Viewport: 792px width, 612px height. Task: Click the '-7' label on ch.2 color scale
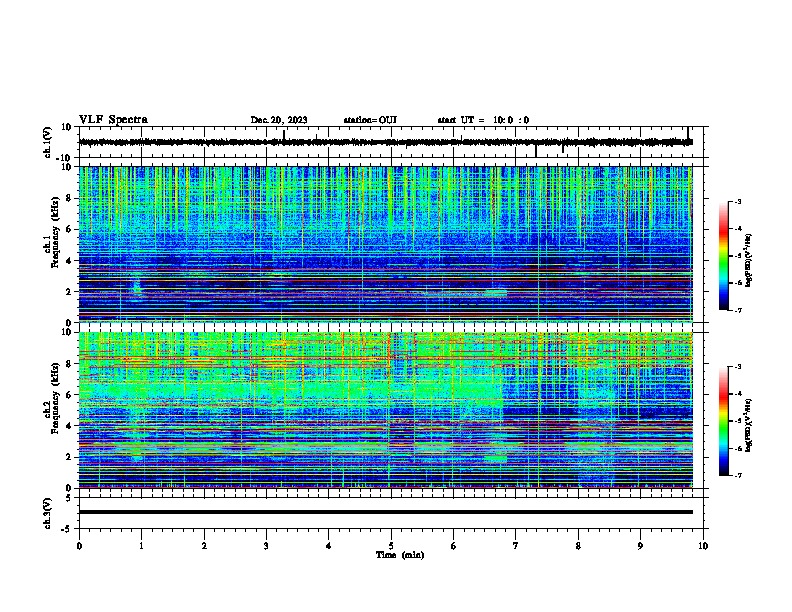[738, 475]
